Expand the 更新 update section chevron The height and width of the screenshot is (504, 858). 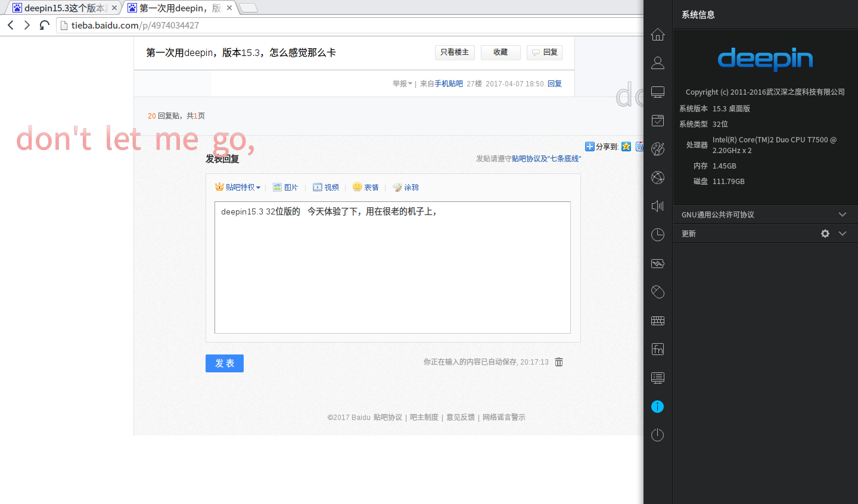(843, 234)
